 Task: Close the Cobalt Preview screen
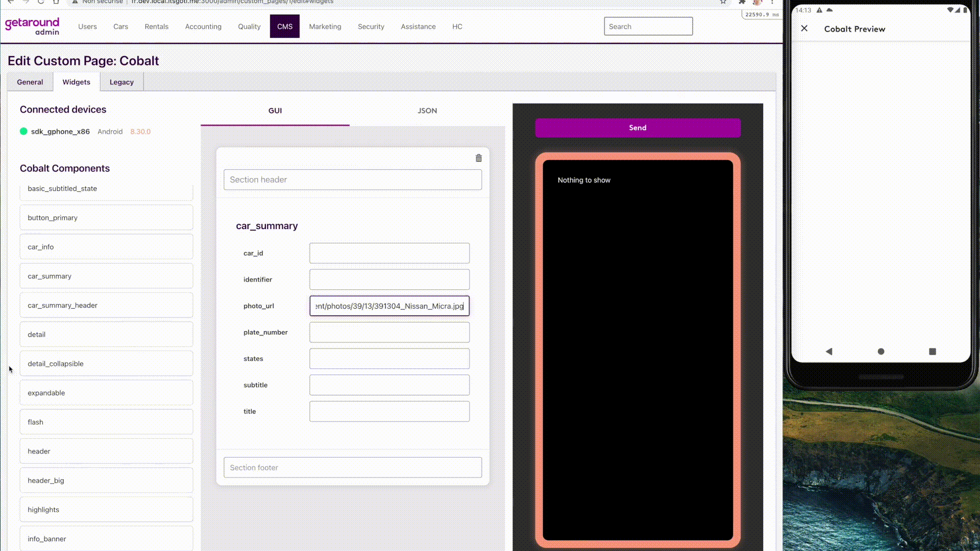(x=804, y=29)
